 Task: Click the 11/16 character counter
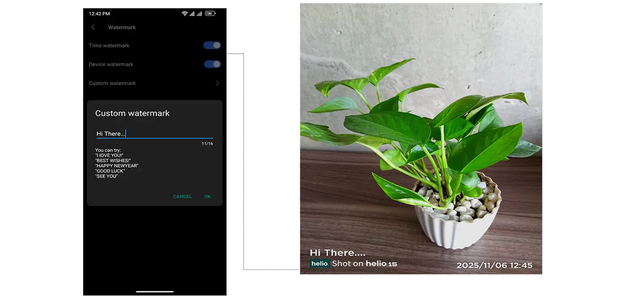207,144
